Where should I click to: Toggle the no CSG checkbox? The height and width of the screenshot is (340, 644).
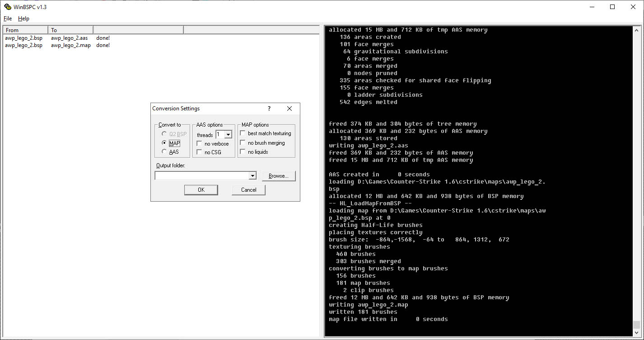200,152
